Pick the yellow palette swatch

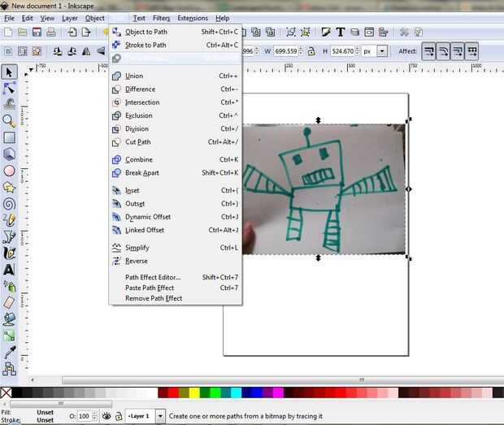[x=194, y=392]
